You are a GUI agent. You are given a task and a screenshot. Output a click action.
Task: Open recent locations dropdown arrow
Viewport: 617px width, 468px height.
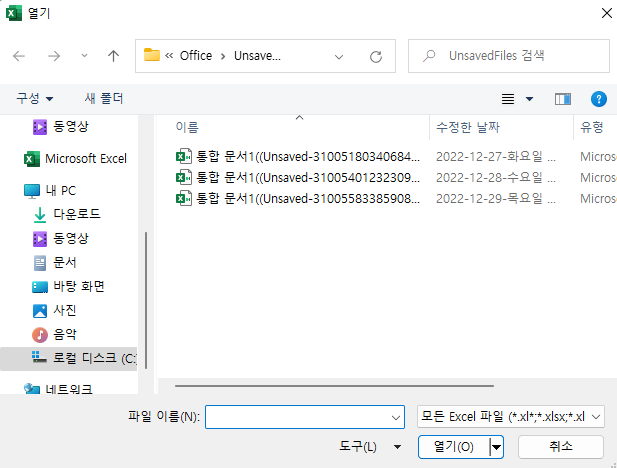pyautogui.click(x=84, y=55)
